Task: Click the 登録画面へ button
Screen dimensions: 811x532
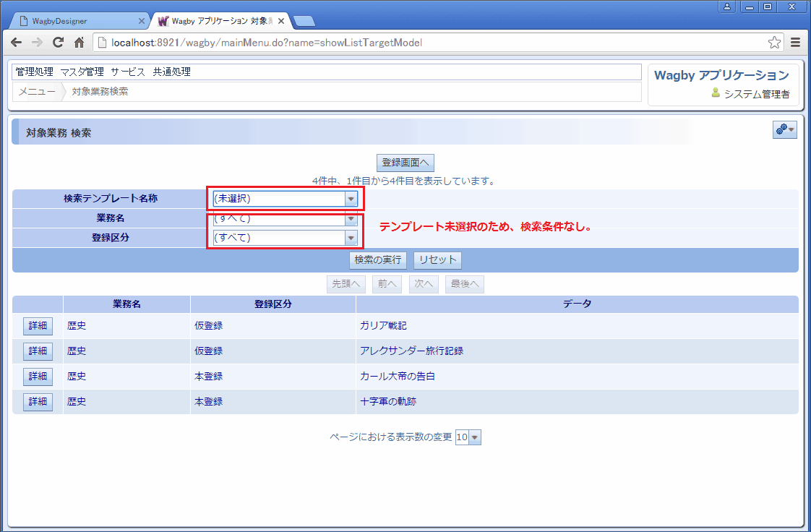Action: 405,163
